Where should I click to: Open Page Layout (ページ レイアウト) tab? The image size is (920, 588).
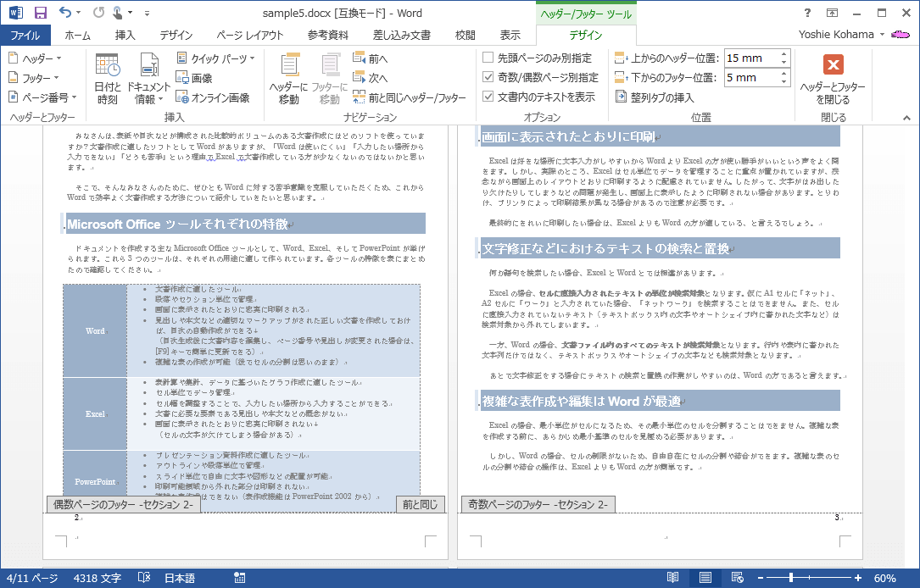coord(249,36)
